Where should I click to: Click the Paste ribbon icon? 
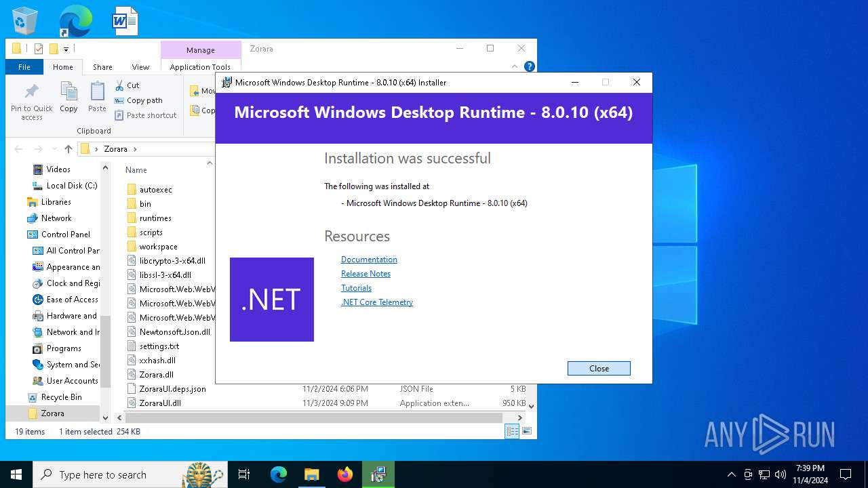point(97,97)
